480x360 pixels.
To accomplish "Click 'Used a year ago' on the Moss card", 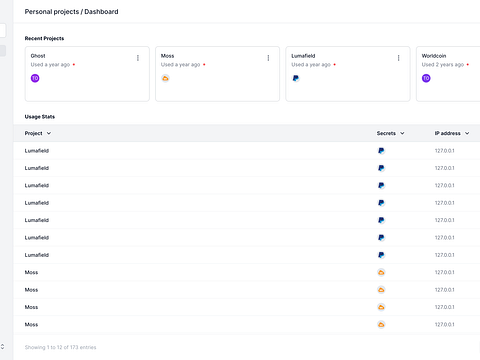I will tap(181, 65).
